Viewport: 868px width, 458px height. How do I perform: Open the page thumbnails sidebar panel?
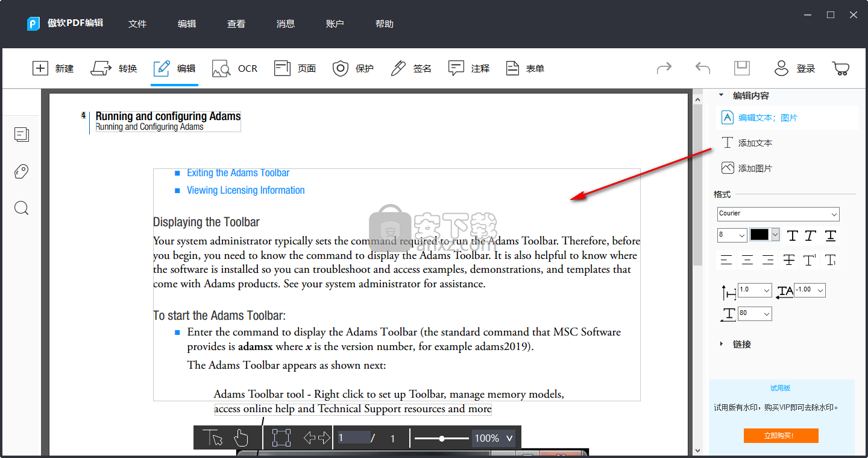pos(22,135)
